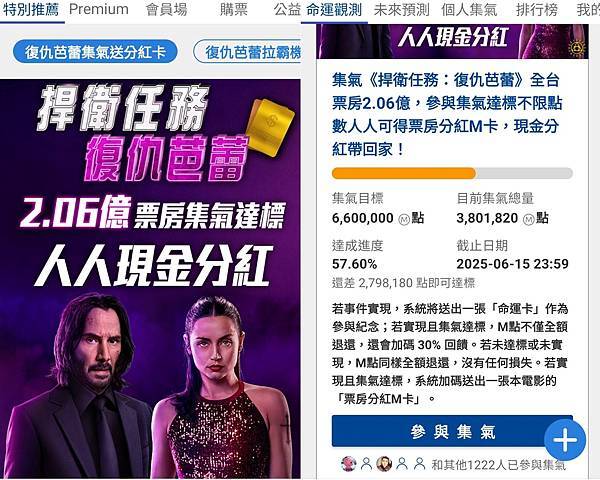Open the 捍衛任務 復仇芭蕾 poster banner
The width and height of the screenshot is (600, 480).
pos(150,279)
